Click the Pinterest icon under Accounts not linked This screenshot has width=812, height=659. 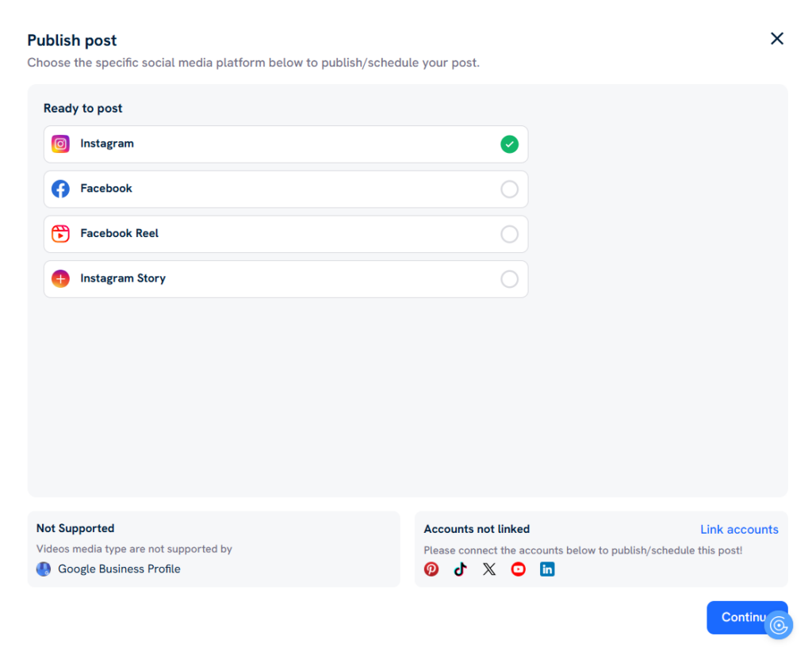431,569
